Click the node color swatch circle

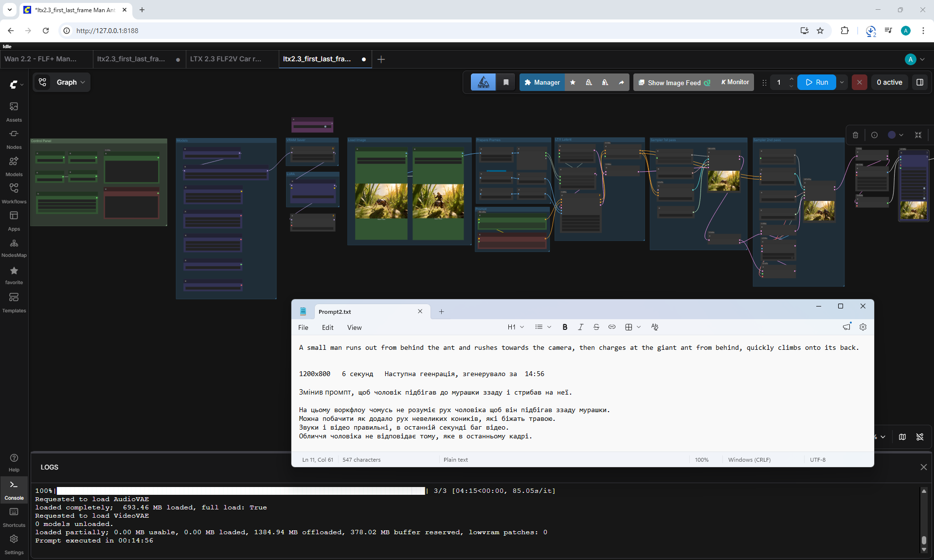pos(892,135)
